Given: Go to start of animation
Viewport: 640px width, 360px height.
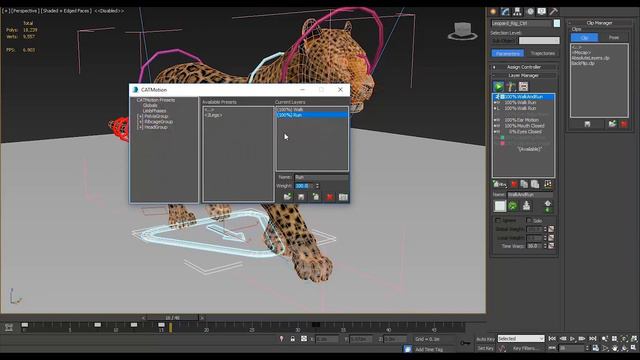Looking at the screenshot, I should [552, 339].
